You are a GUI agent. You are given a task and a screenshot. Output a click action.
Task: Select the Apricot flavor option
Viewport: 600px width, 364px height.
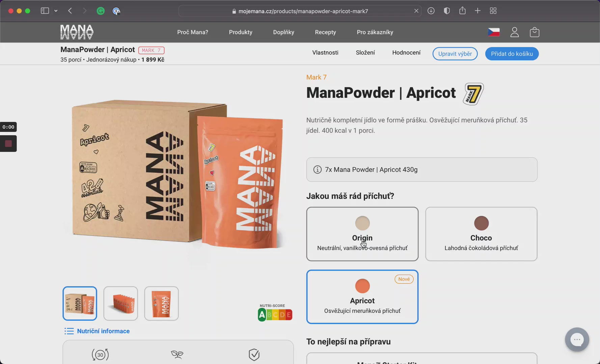[x=362, y=297]
